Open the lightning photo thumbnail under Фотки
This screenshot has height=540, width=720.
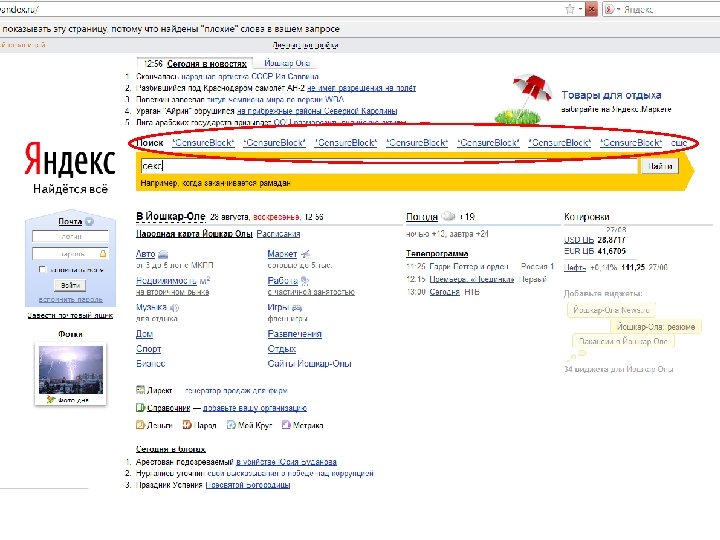click(x=71, y=370)
